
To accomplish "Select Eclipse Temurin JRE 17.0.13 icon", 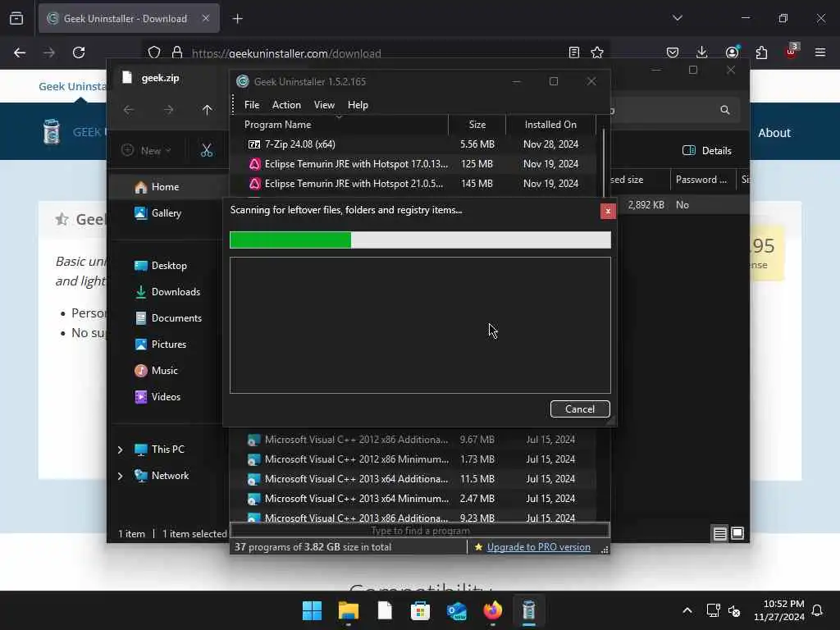I will coord(254,164).
